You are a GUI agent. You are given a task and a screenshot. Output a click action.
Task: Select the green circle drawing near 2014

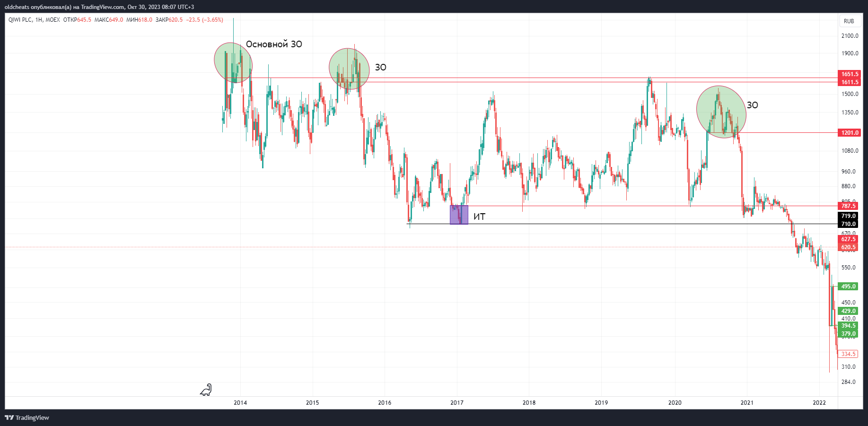[233, 62]
